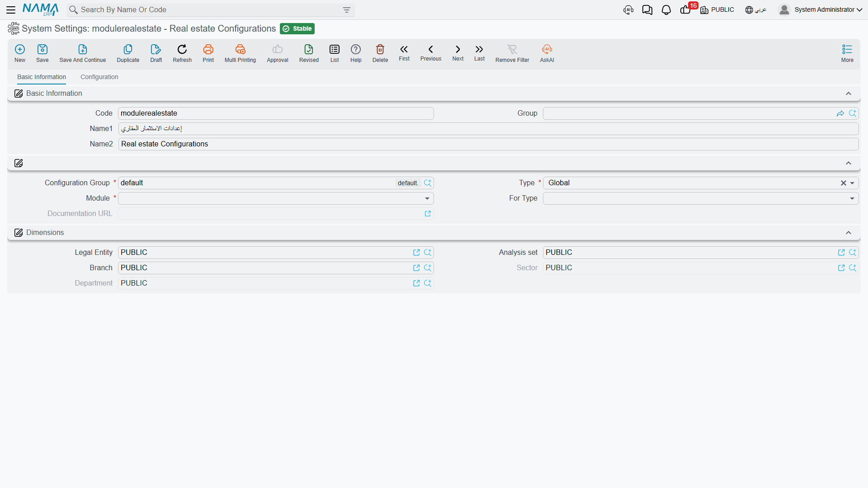Duplicate the current record

(128, 53)
